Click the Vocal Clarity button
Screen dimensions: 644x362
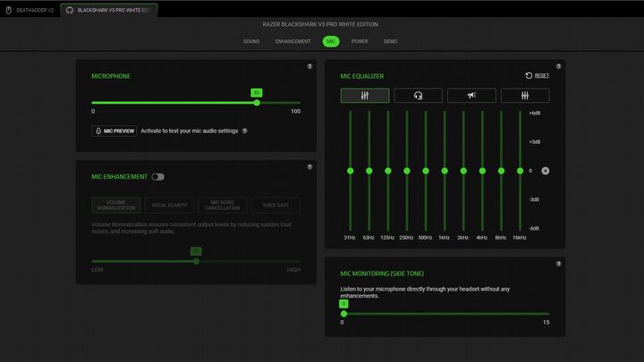pos(169,206)
